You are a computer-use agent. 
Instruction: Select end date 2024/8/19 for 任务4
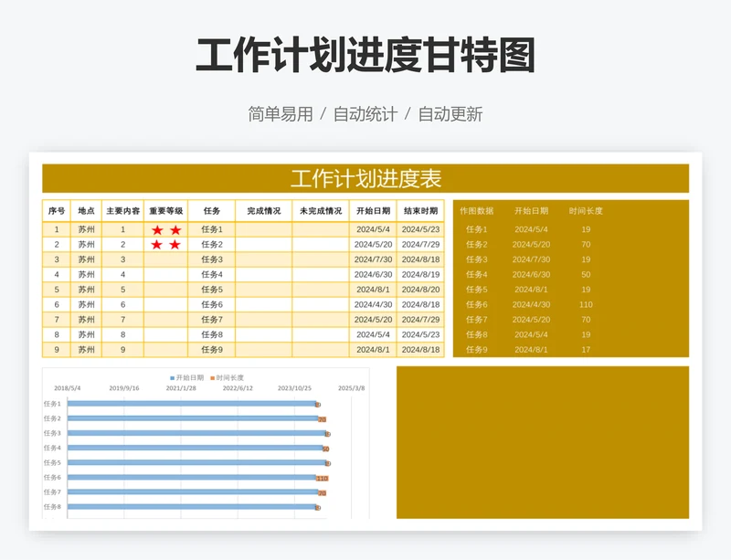(x=420, y=275)
